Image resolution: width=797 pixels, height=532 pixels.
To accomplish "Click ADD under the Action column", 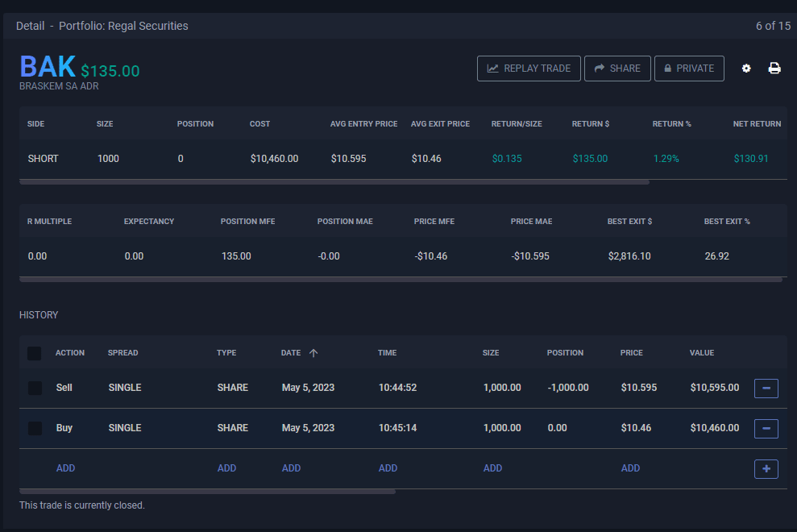I will [x=65, y=468].
